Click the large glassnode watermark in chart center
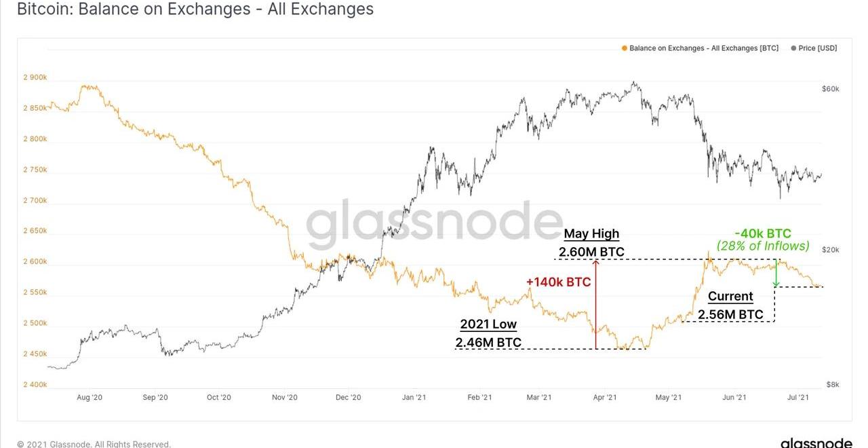868x448 pixels. pyautogui.click(x=434, y=223)
